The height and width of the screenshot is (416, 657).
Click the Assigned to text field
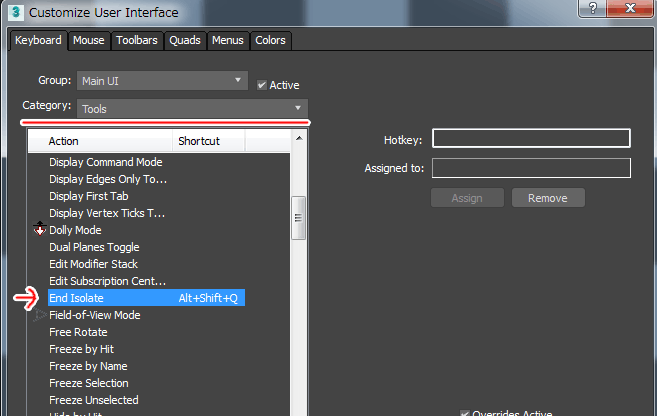click(x=531, y=168)
